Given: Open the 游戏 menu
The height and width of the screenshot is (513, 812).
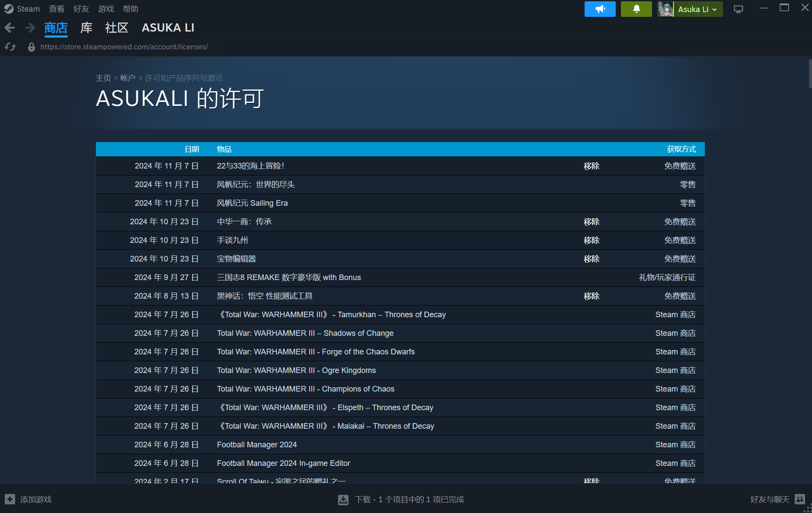Looking at the screenshot, I should coord(106,9).
